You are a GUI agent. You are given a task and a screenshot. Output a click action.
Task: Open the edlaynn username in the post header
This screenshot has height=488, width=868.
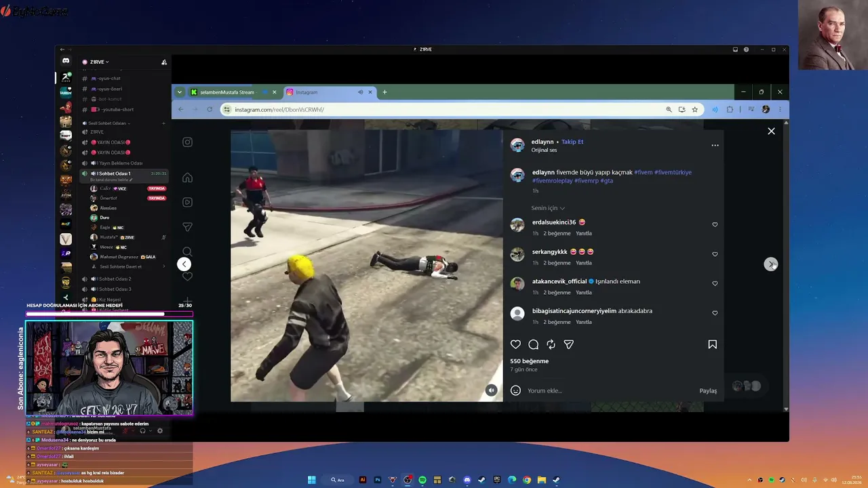pos(542,142)
